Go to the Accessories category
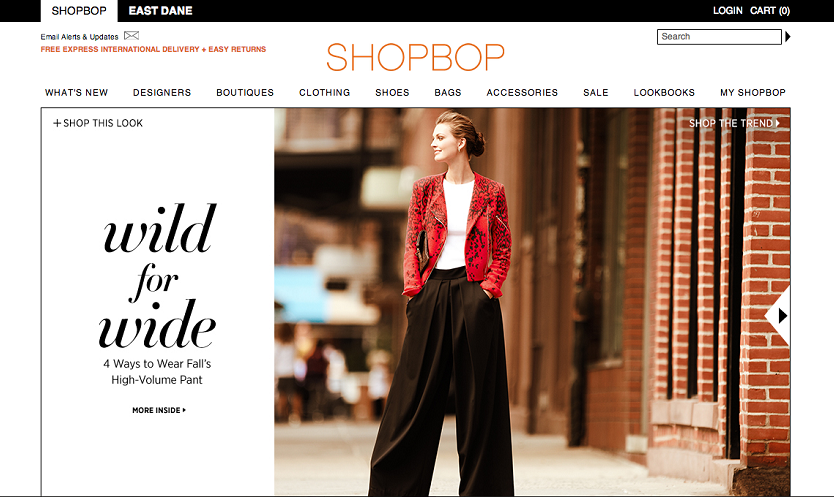834x497 pixels. 522,93
